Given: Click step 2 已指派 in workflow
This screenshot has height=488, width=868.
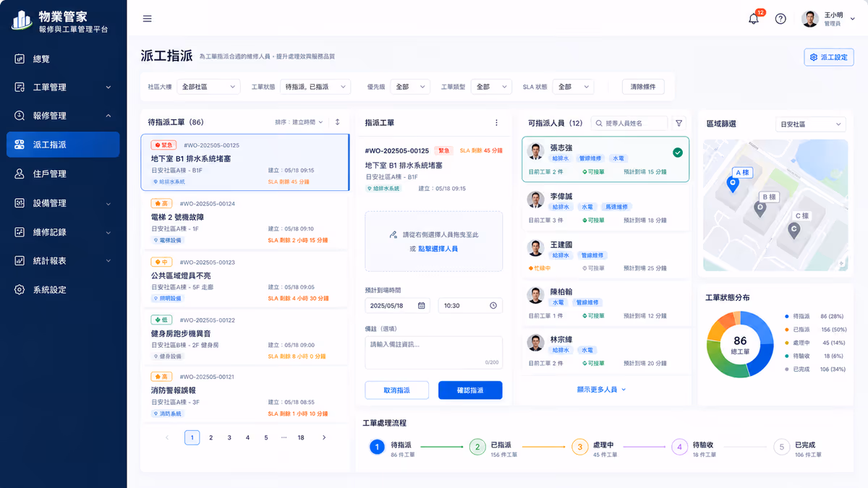Looking at the screenshot, I should tap(477, 448).
